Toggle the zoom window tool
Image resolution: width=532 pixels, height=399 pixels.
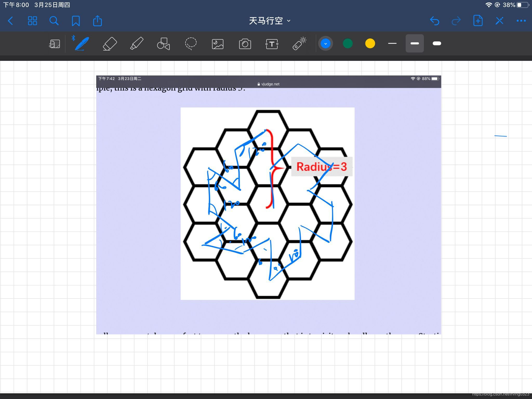click(55, 44)
